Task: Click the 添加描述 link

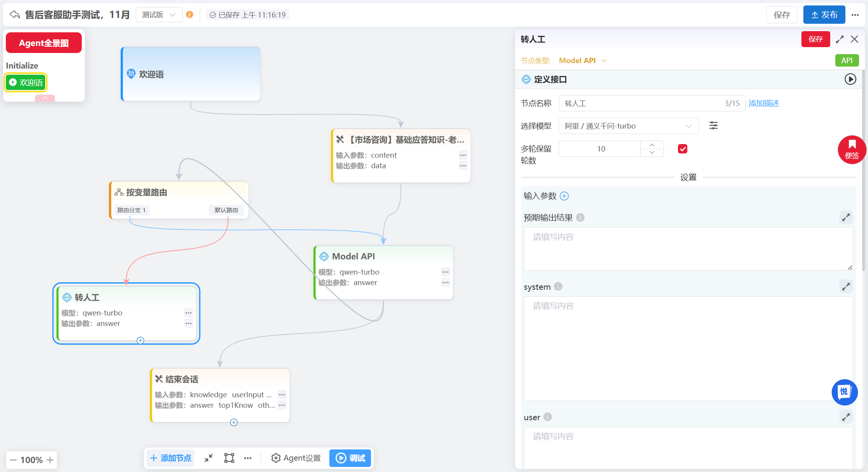Action: coord(763,103)
